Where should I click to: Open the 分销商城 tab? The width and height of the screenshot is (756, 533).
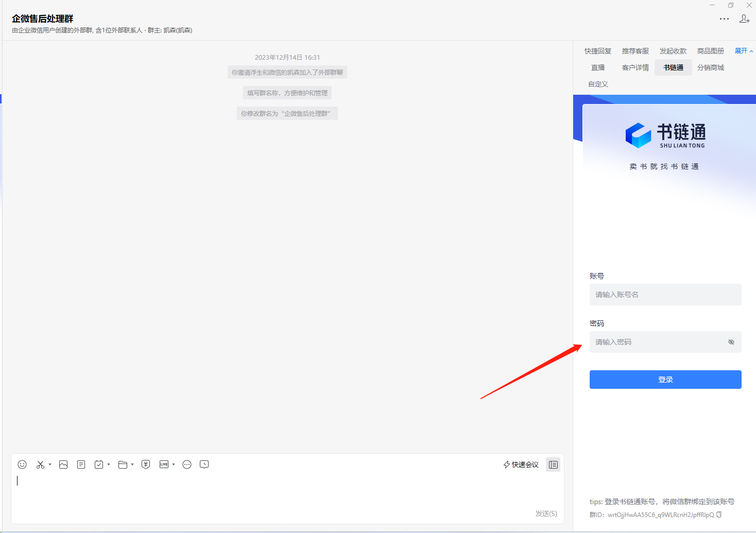click(711, 67)
